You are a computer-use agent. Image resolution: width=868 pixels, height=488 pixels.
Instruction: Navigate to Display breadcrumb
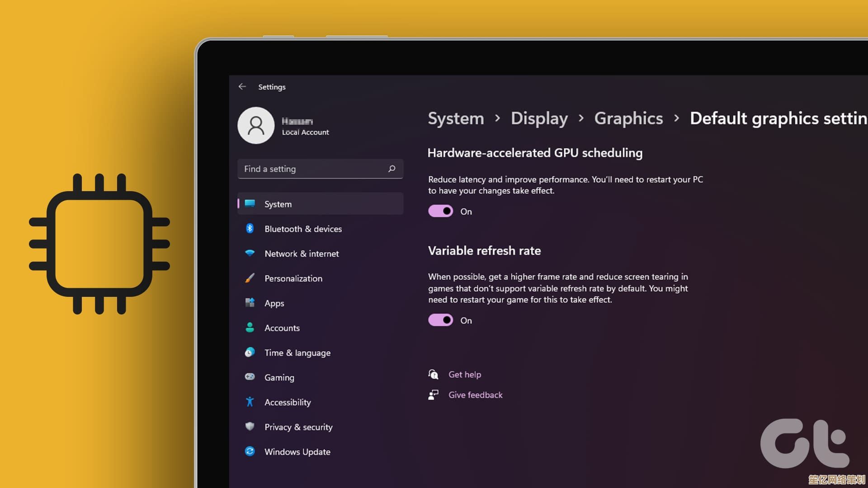(x=539, y=118)
